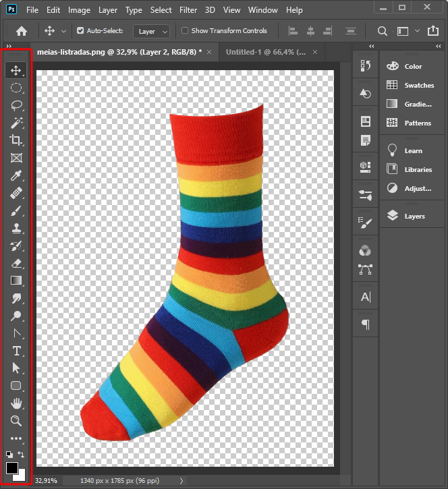This screenshot has width=448, height=489.
Task: Reset default foreground and background colors
Action: (9, 454)
